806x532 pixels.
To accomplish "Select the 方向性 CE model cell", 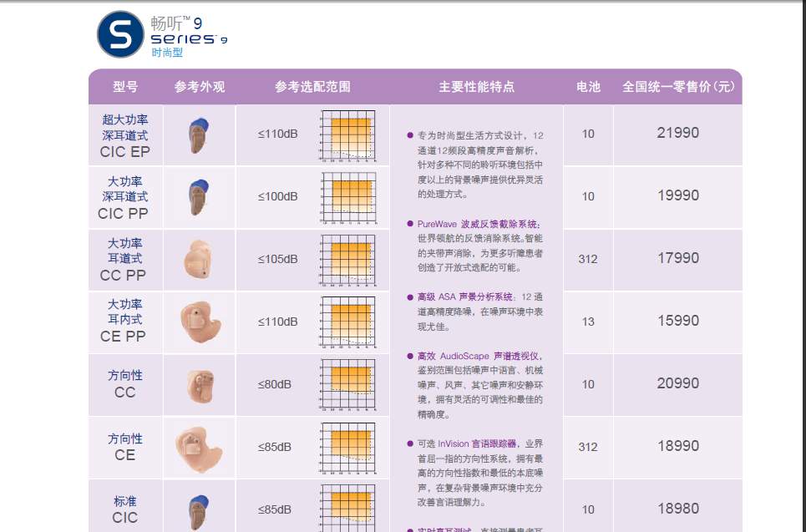I will (x=125, y=447).
